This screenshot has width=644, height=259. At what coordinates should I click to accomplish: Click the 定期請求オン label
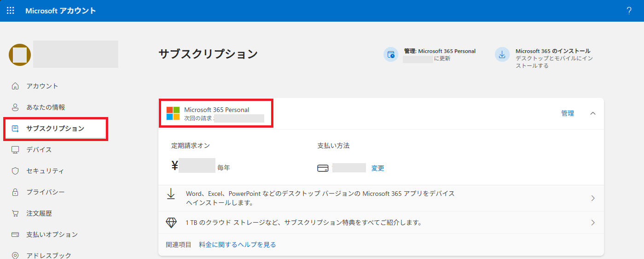tap(191, 146)
